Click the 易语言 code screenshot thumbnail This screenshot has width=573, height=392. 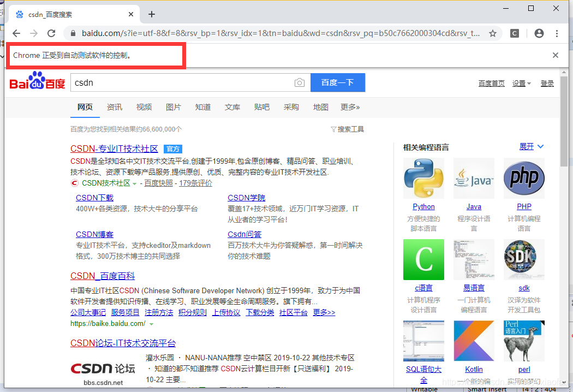(474, 260)
